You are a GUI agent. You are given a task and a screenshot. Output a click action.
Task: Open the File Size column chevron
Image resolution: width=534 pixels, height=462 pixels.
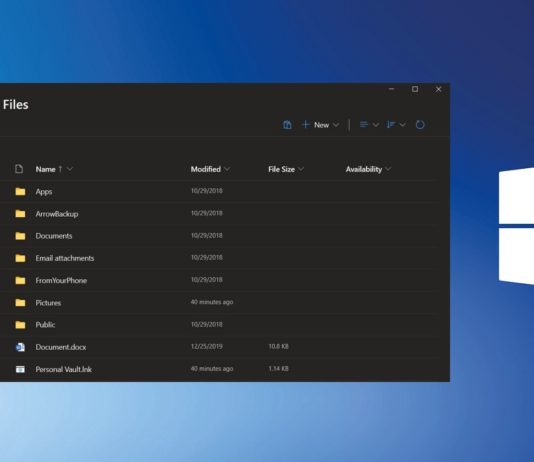tap(301, 169)
